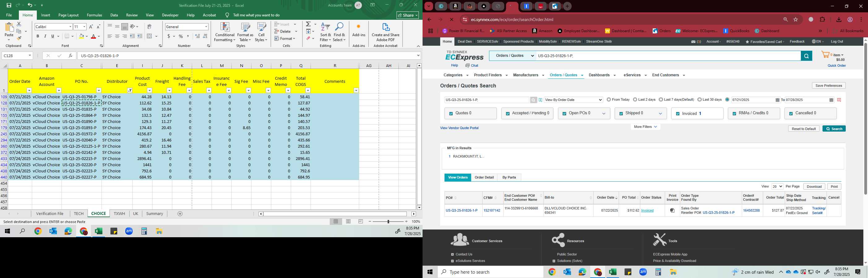The image size is (868, 278).
Task: Toggle the Open POs 0 checkbox
Action: click(x=564, y=114)
